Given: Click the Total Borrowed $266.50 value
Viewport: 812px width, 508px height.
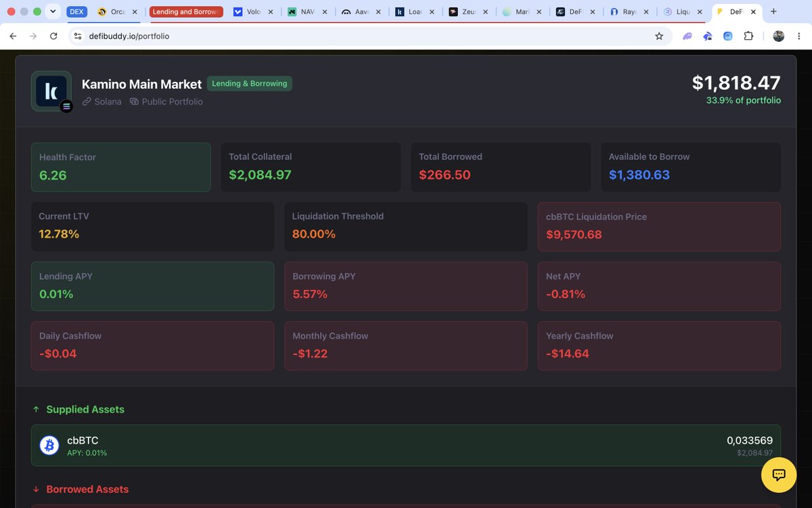Looking at the screenshot, I should coord(445,175).
